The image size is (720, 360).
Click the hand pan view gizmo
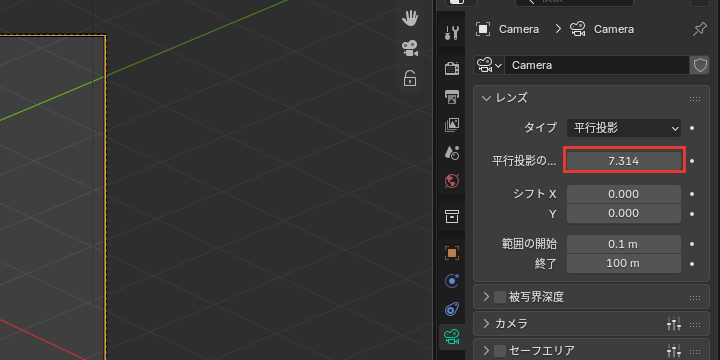[x=410, y=19]
